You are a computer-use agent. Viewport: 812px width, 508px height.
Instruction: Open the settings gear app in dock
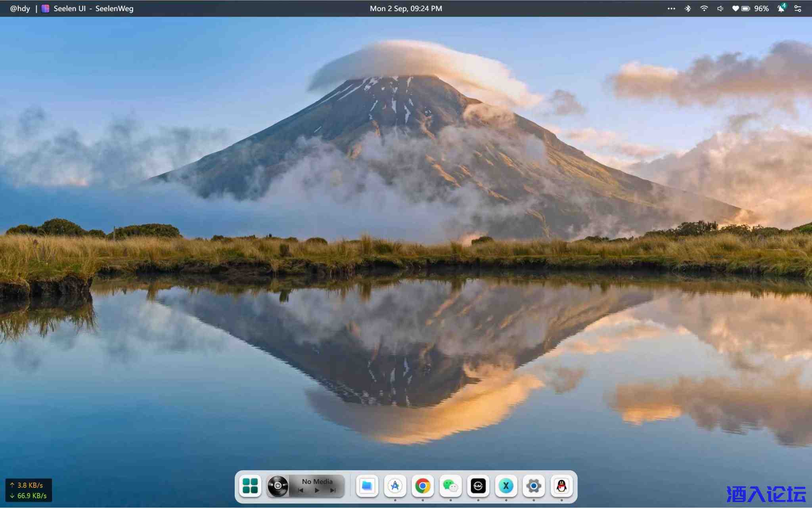point(534,486)
